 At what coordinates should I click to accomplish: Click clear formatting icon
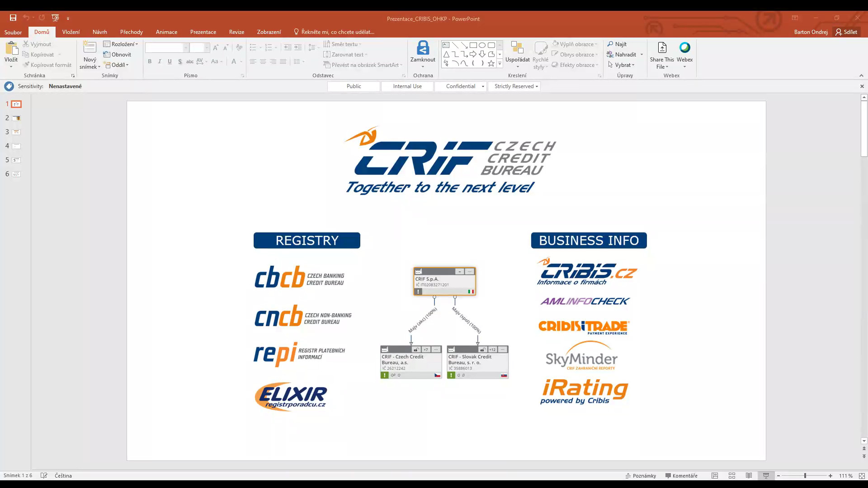(239, 47)
